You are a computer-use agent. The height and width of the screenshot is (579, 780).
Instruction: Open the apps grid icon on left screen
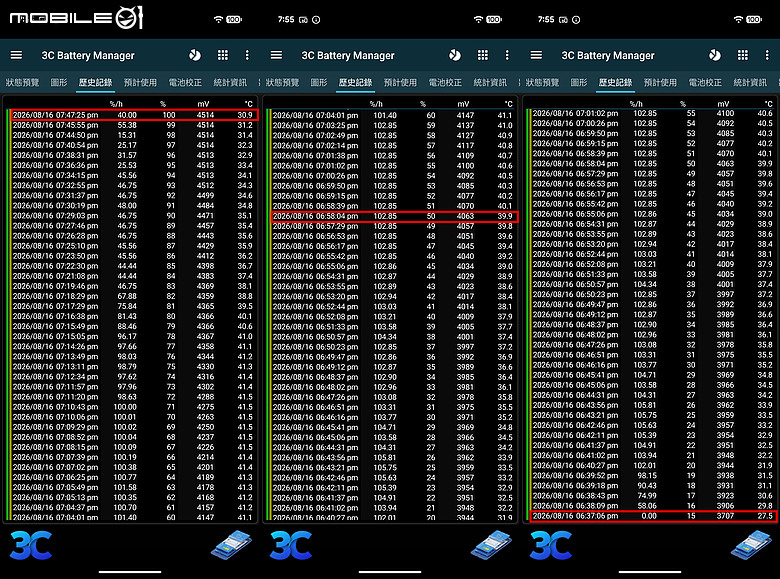tap(223, 55)
